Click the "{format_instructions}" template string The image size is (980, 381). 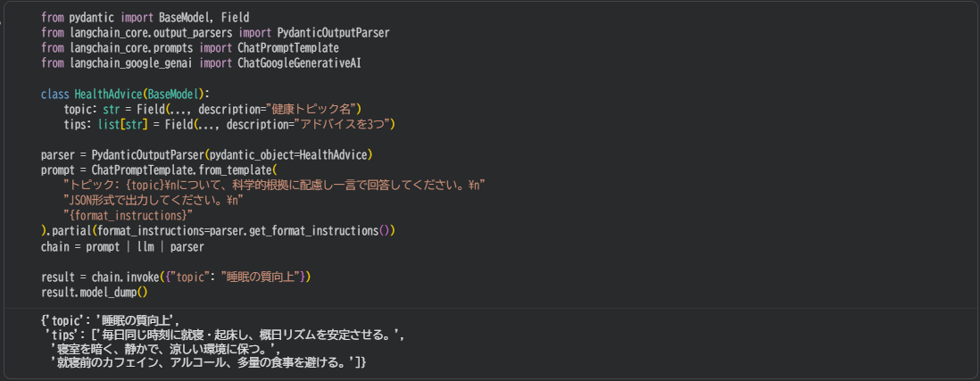click(x=128, y=215)
